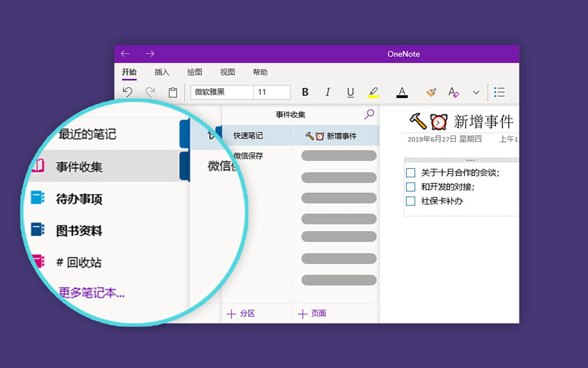This screenshot has width=588, height=368.
Task: Go forward with the right arrow
Action: pos(150,54)
